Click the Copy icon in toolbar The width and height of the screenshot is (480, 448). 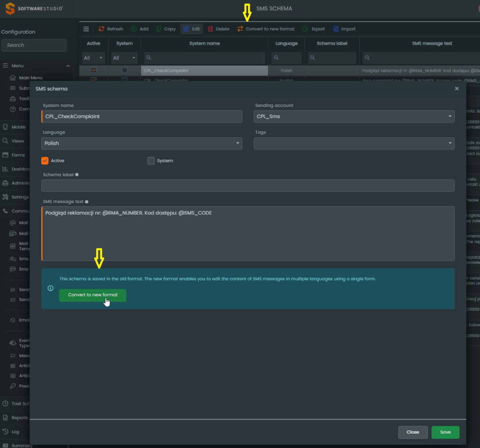pos(159,29)
